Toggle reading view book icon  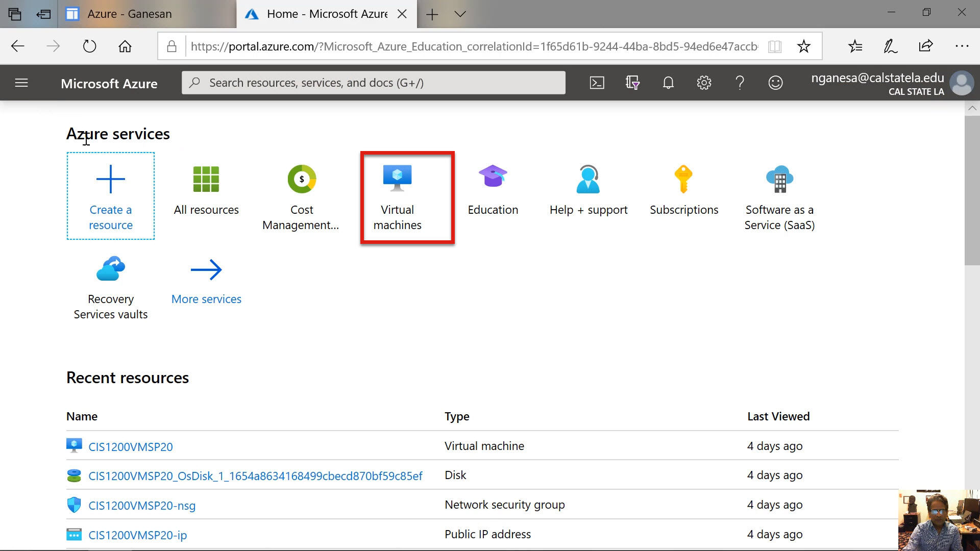(774, 46)
